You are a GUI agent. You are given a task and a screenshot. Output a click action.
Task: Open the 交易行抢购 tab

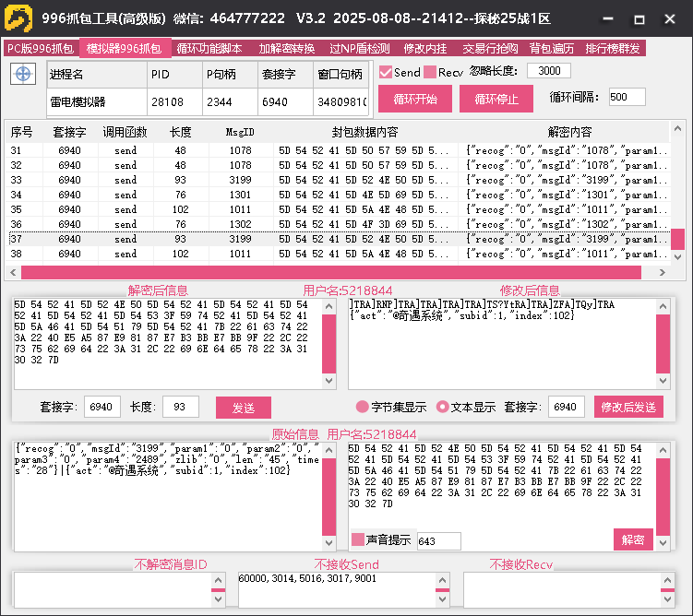tap(490, 49)
